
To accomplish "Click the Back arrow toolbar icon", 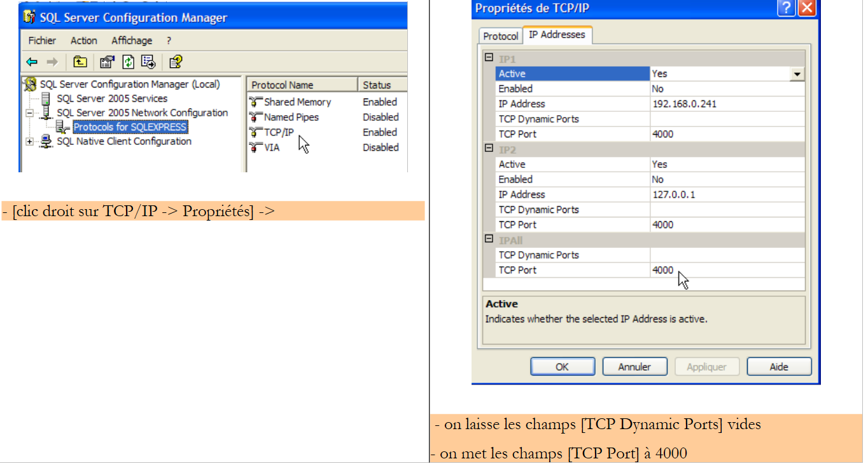I will [32, 62].
